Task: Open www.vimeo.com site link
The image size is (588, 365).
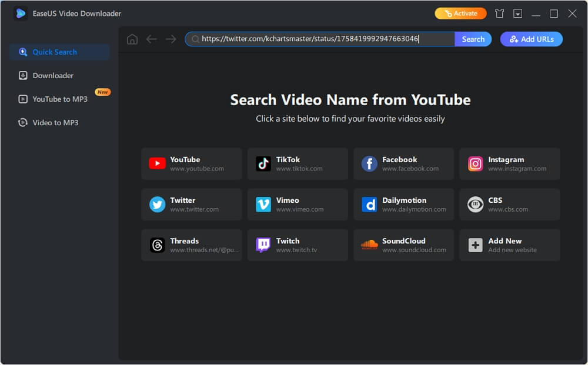Action: [300, 209]
